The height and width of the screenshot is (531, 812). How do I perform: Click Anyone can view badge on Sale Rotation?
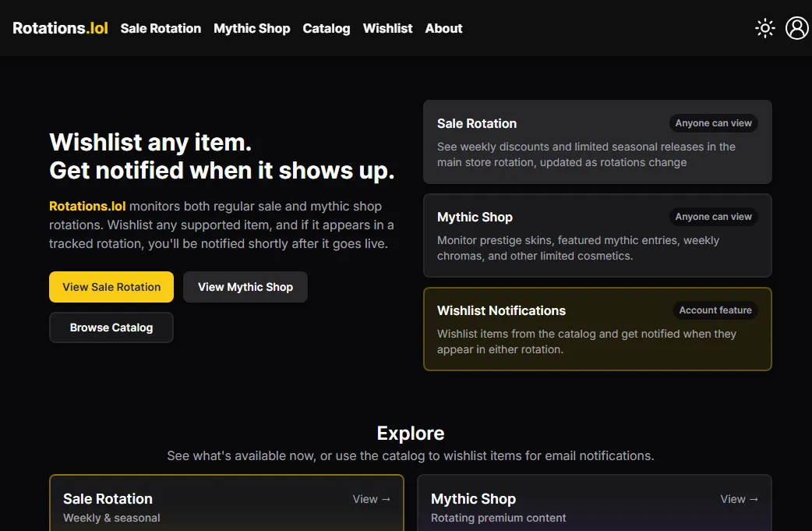(713, 123)
